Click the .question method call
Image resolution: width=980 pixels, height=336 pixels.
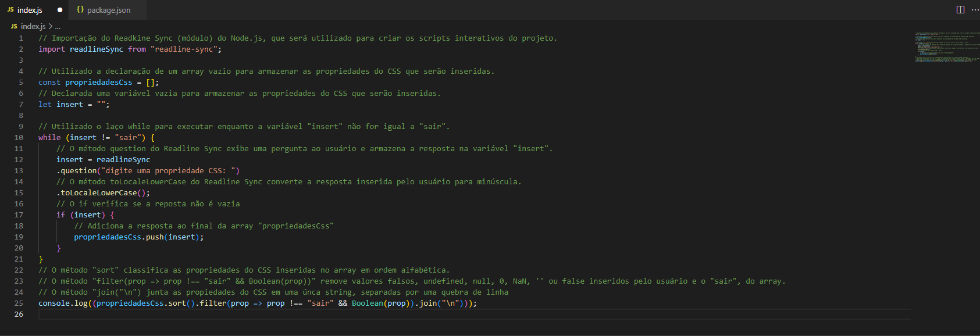coord(76,171)
